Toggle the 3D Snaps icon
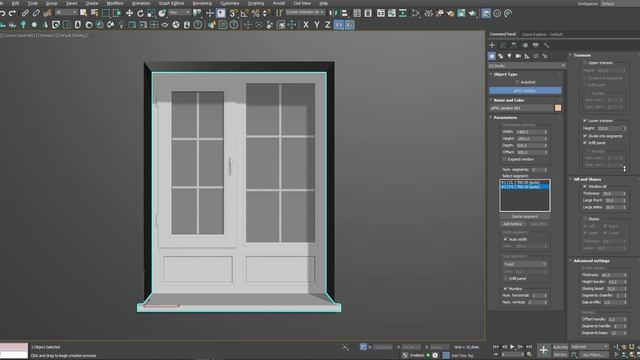The image size is (640, 360). [233, 13]
